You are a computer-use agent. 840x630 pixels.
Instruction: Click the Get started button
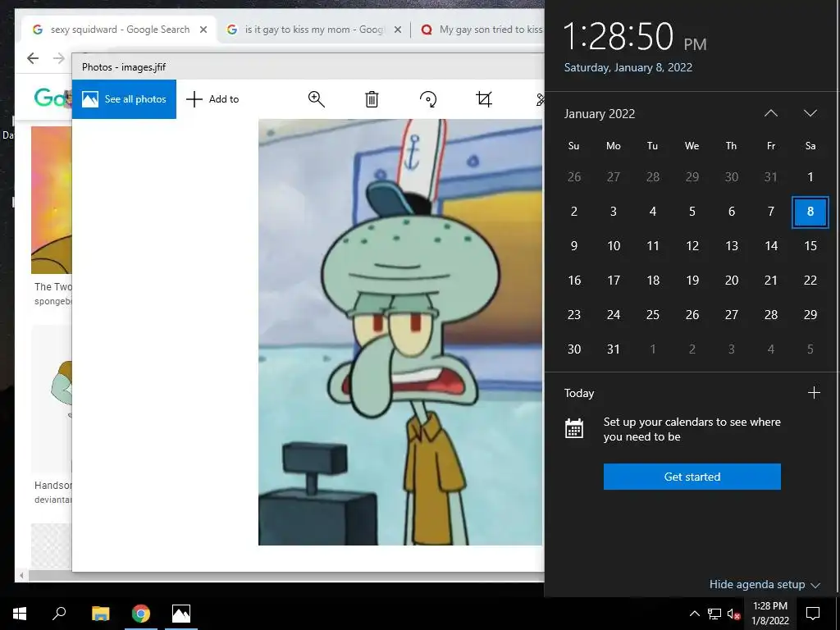692,477
